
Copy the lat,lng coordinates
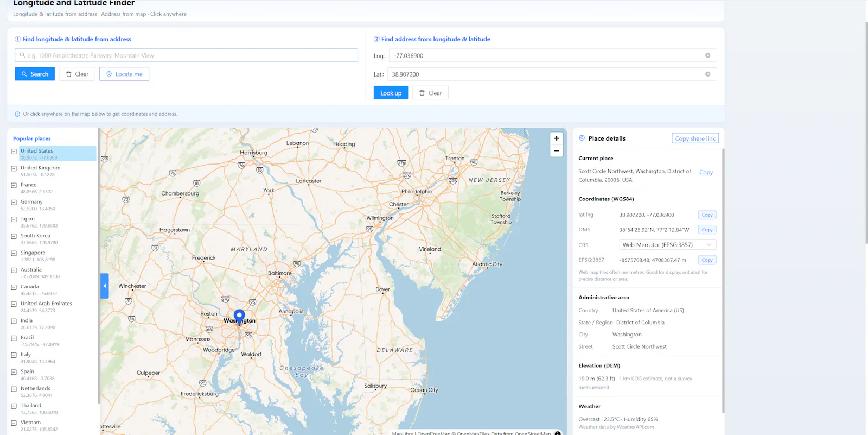(x=707, y=215)
